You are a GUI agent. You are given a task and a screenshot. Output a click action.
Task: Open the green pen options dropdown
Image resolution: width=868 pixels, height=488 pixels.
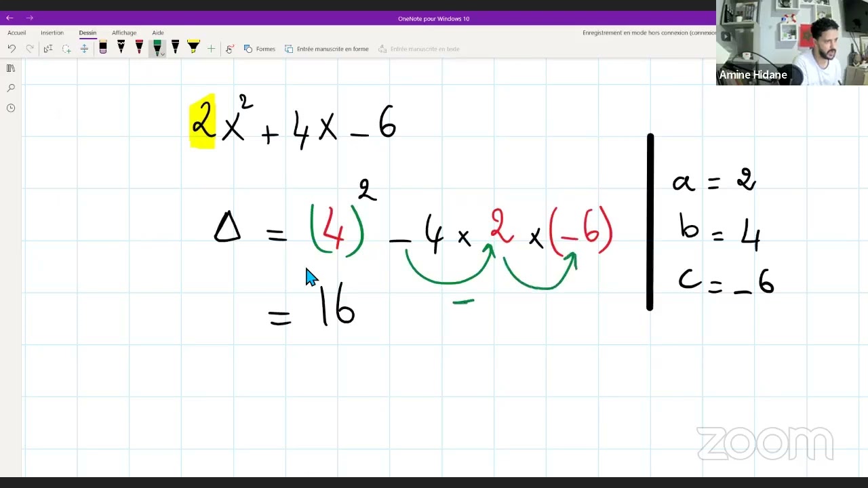click(x=162, y=54)
